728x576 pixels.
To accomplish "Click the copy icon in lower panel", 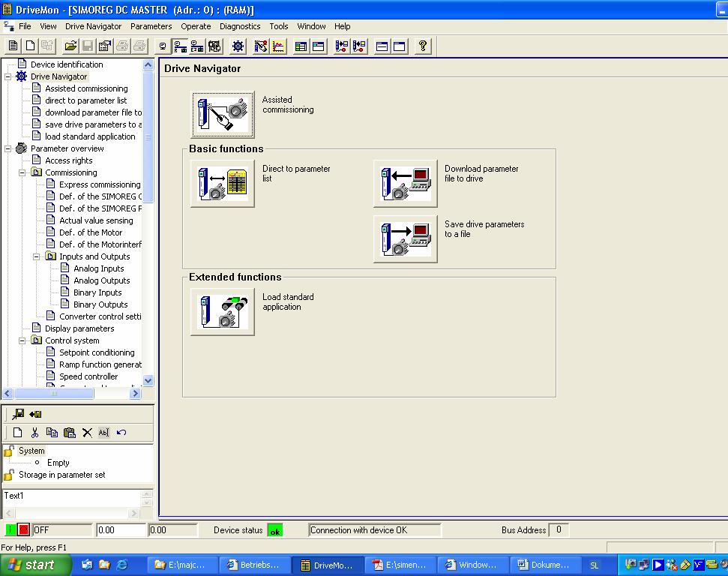I will click(x=52, y=433).
